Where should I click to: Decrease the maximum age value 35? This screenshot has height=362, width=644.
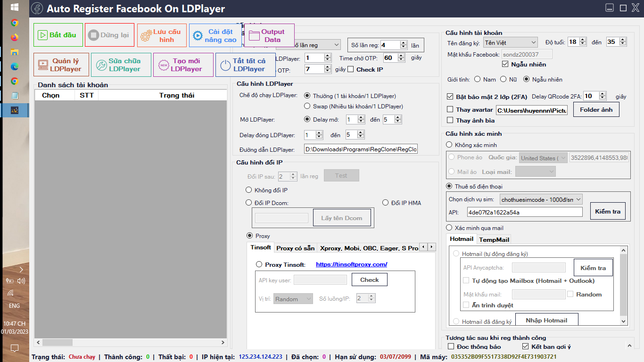point(623,44)
